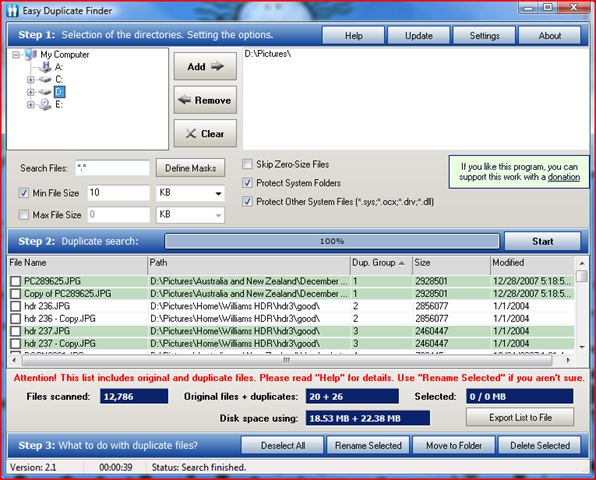The width and height of the screenshot is (596, 480).
Task: Sort by Path column header
Action: [x=249, y=263]
